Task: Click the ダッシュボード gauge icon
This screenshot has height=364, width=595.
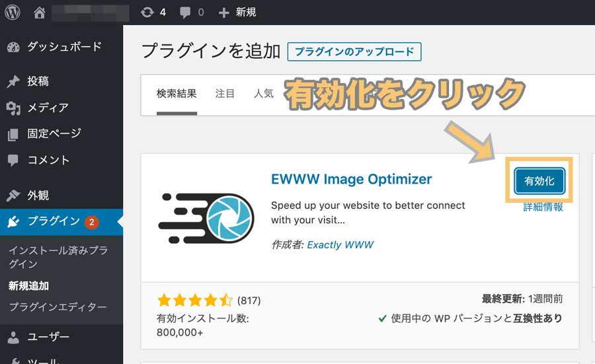Action: 13,47
